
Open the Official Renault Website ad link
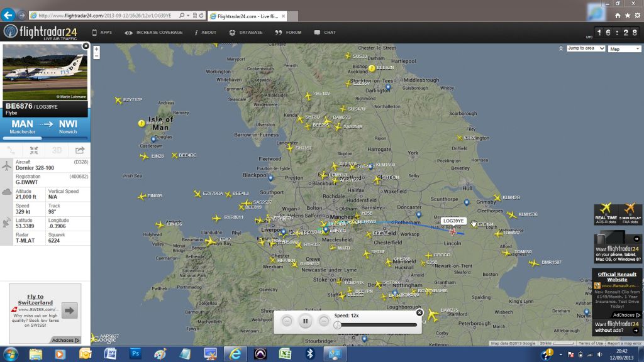pos(617,277)
